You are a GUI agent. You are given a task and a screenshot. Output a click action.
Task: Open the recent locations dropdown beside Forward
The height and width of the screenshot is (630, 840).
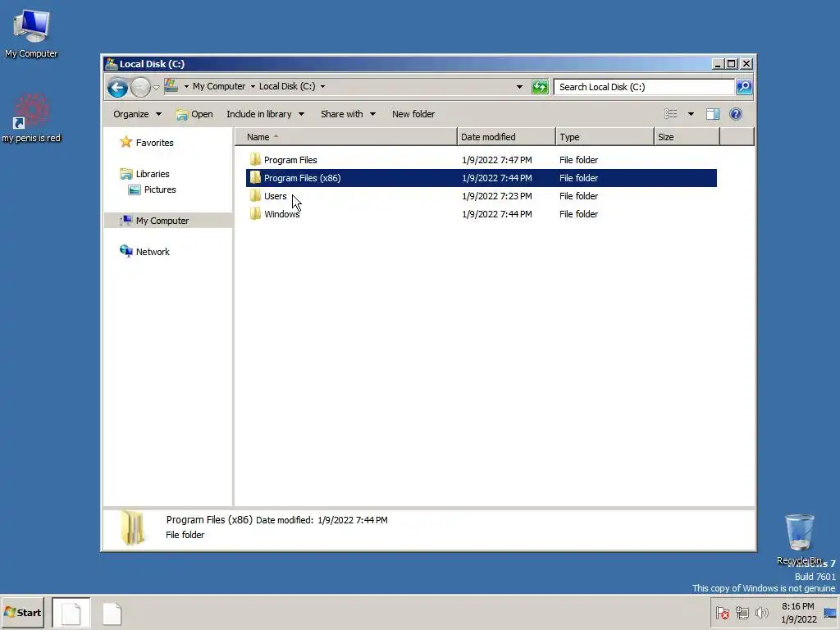(156, 87)
